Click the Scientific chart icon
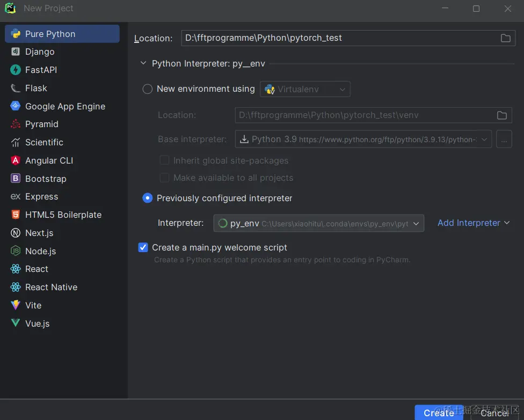Image resolution: width=524 pixels, height=420 pixels. (x=16, y=143)
